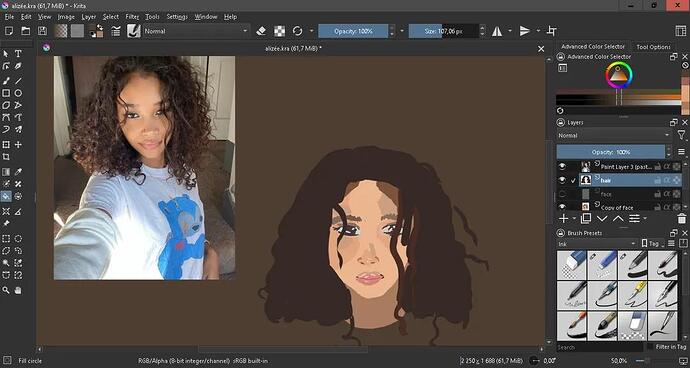Delete the selected layer with trash icon

click(682, 218)
